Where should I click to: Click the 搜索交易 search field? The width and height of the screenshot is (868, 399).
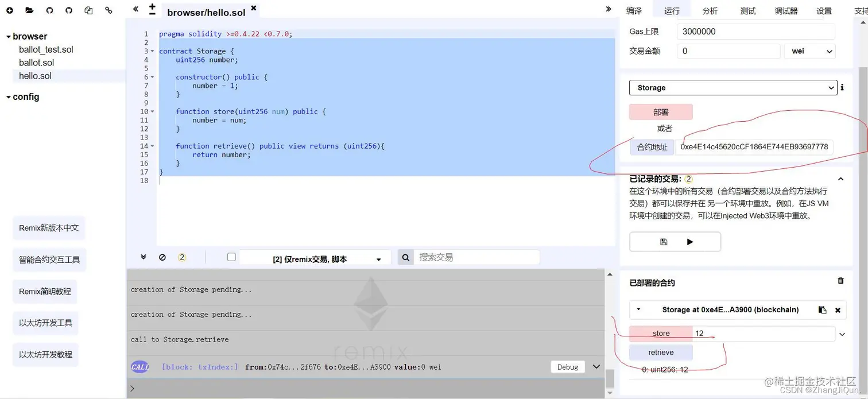tap(476, 258)
